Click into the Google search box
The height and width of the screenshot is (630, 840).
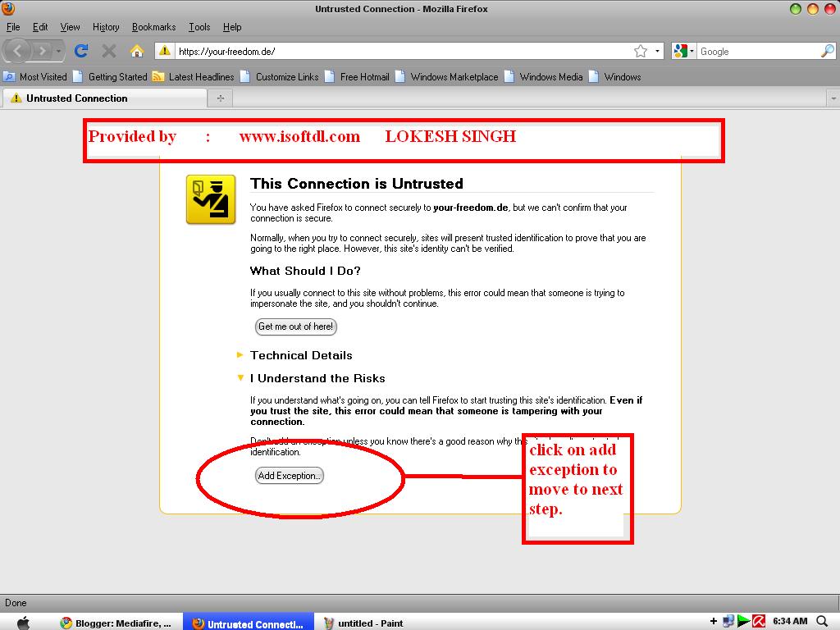[759, 52]
